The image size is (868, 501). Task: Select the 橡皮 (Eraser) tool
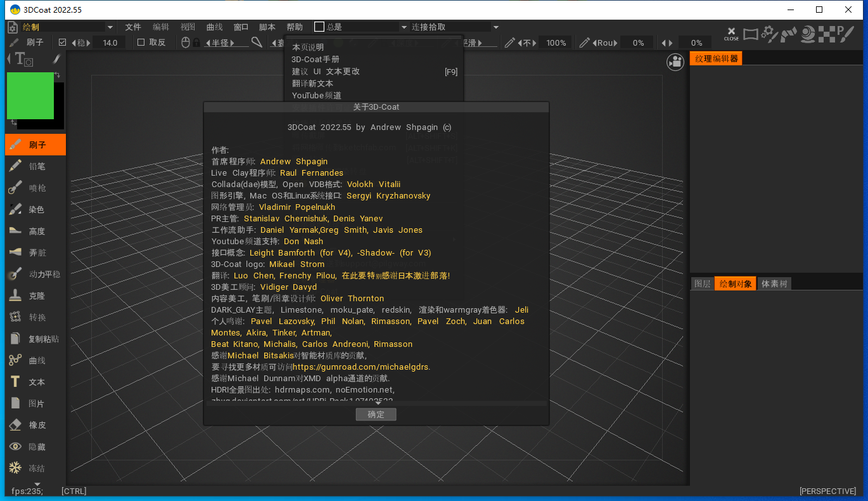(x=35, y=425)
